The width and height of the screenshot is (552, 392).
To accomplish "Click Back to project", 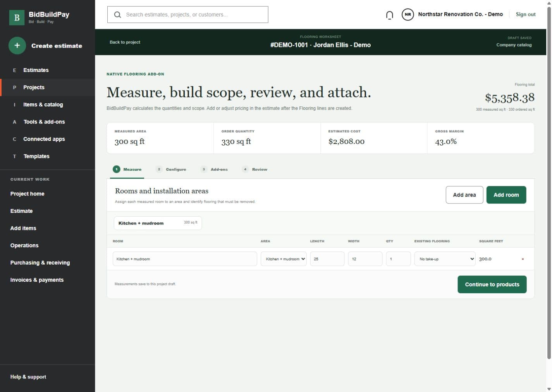I will 125,42.
